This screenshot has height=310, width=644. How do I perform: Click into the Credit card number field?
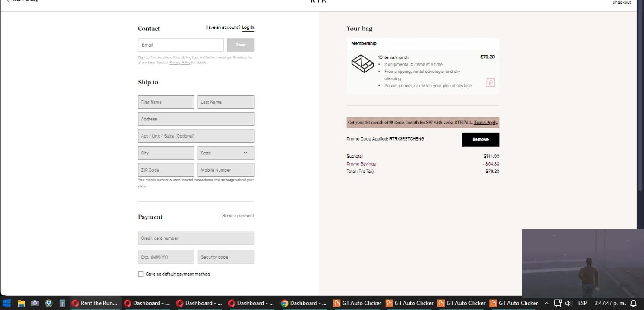(x=196, y=238)
